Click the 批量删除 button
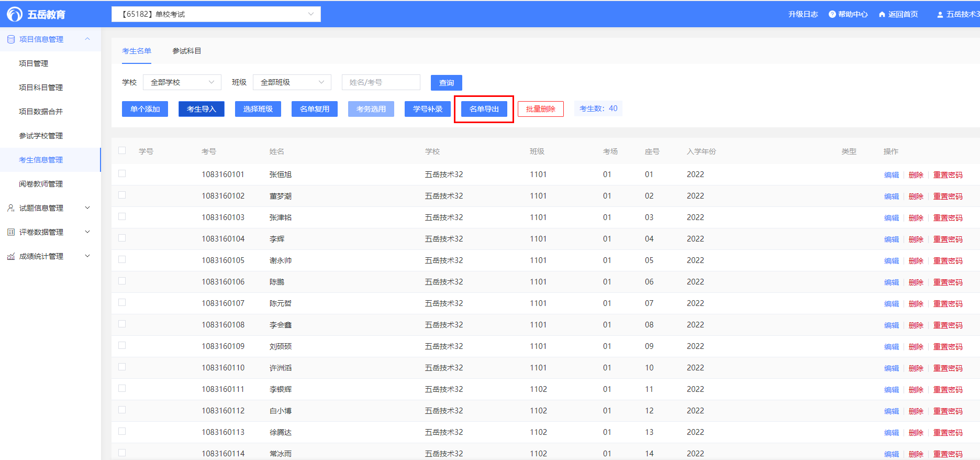This screenshot has width=980, height=460. pos(540,109)
